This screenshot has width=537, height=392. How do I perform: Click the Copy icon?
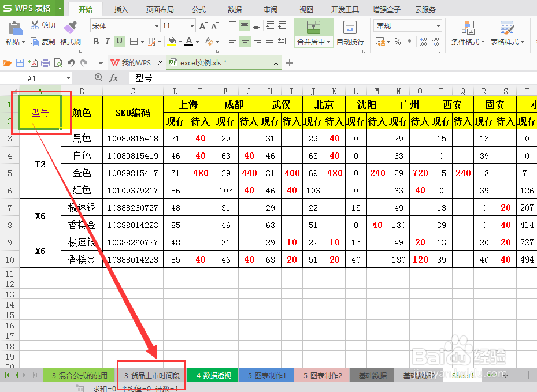point(35,42)
